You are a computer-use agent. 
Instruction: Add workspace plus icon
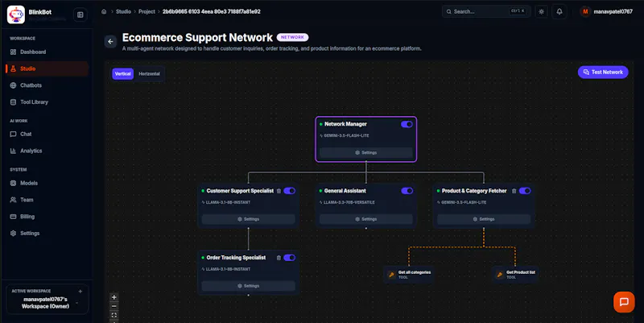tap(80, 291)
